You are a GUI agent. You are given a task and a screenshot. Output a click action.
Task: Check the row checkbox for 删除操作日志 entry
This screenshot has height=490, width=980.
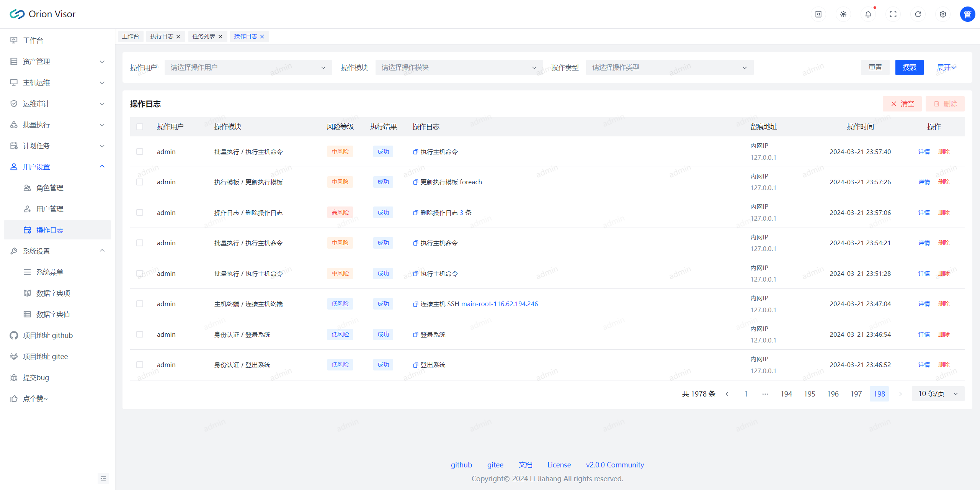(x=140, y=213)
